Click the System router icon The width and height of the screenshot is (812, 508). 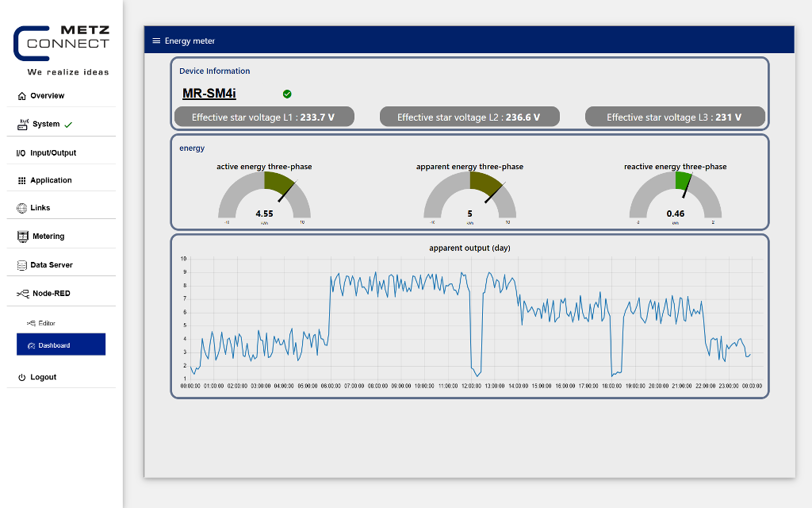coord(23,125)
